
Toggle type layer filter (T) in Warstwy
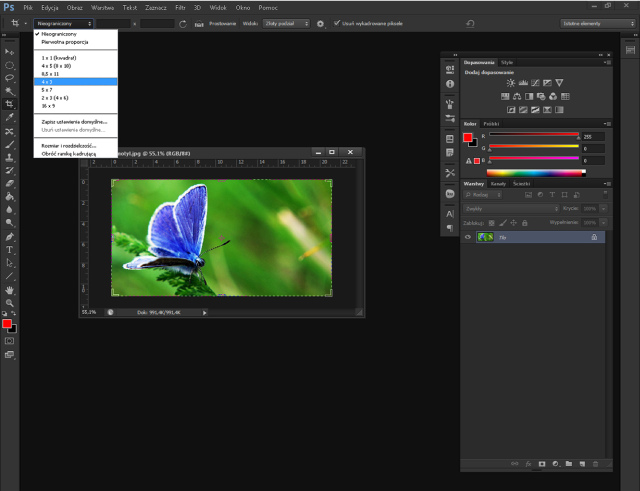click(x=552, y=195)
